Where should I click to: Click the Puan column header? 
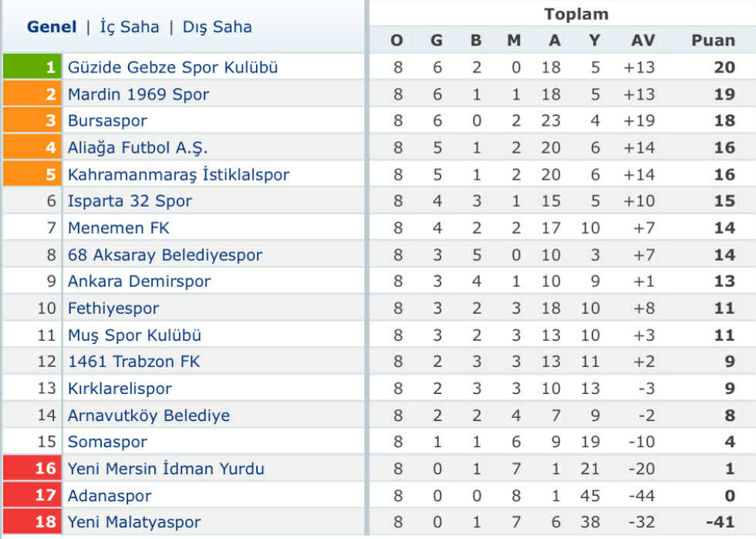click(x=713, y=40)
